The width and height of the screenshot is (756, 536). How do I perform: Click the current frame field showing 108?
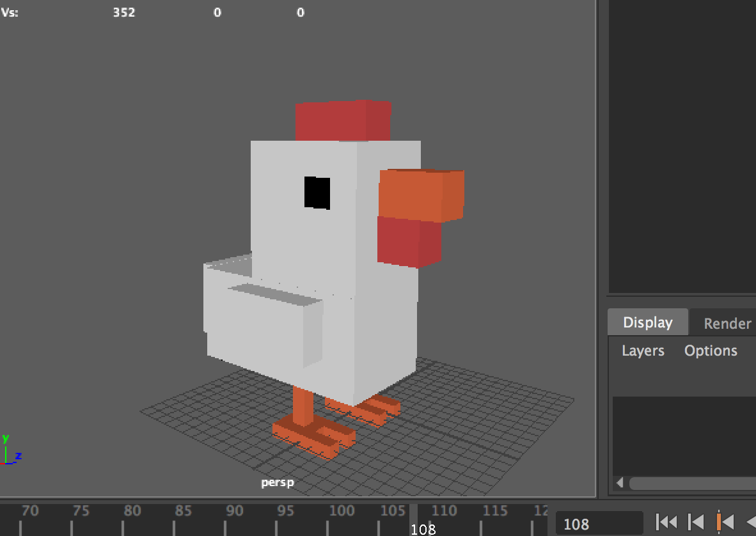[x=599, y=523]
